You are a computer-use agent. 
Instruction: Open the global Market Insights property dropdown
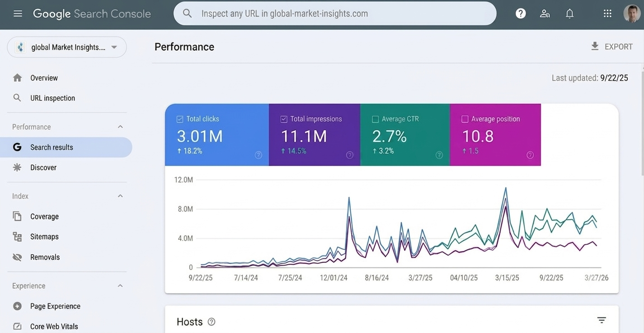67,47
